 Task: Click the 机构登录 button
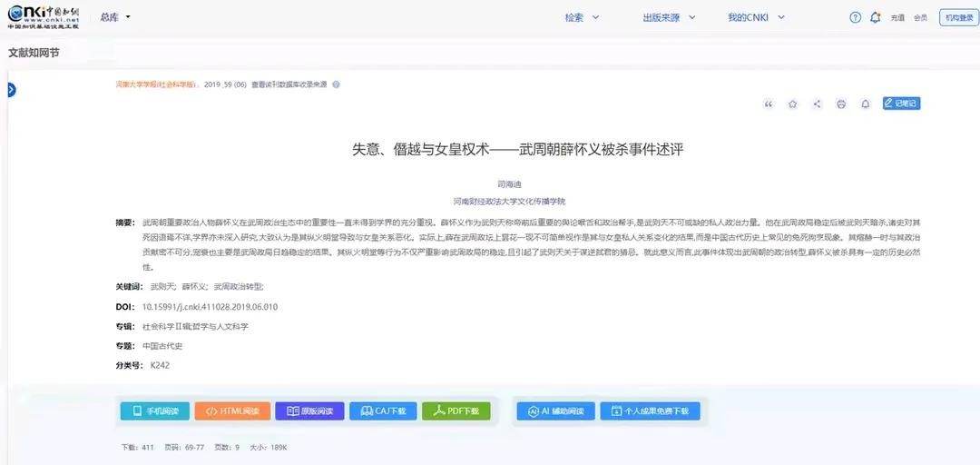coord(957,17)
